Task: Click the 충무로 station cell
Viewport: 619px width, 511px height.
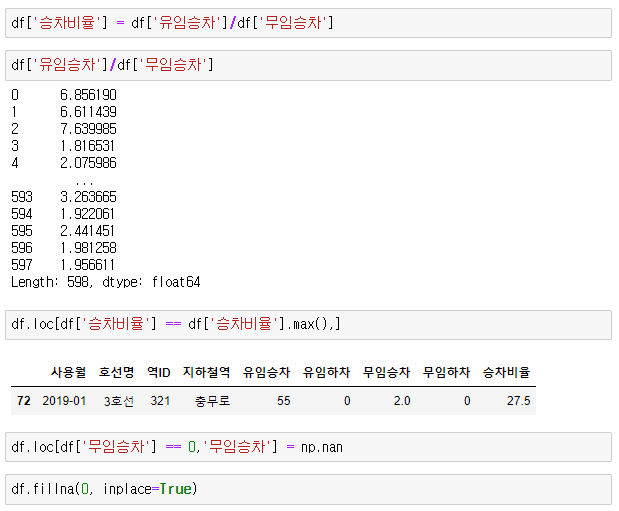Action: point(212,401)
